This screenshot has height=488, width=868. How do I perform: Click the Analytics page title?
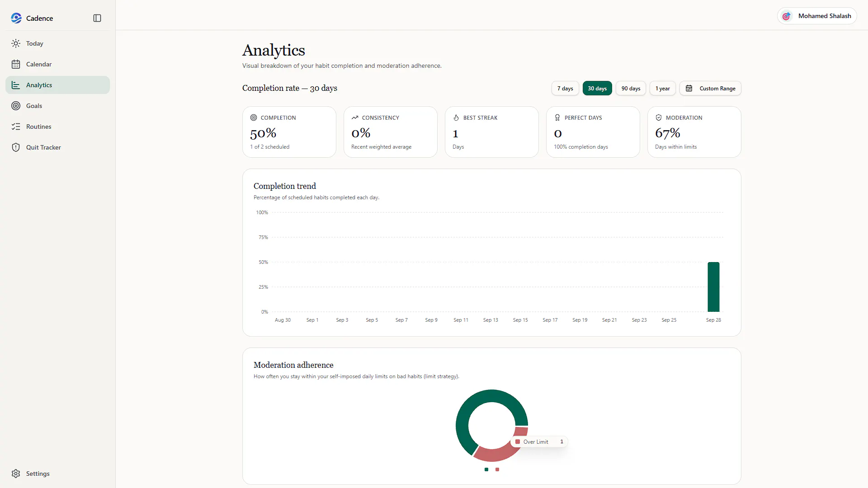coord(274,50)
